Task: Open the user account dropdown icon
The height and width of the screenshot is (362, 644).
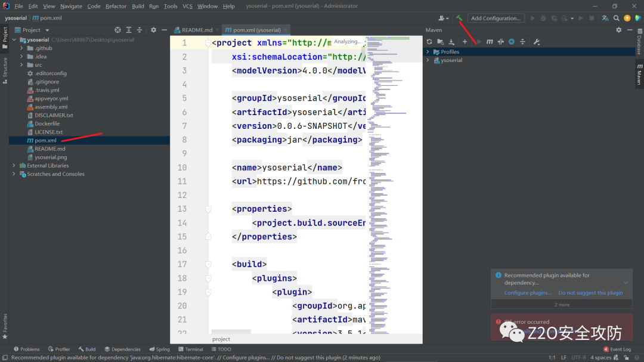Action: coord(444,18)
